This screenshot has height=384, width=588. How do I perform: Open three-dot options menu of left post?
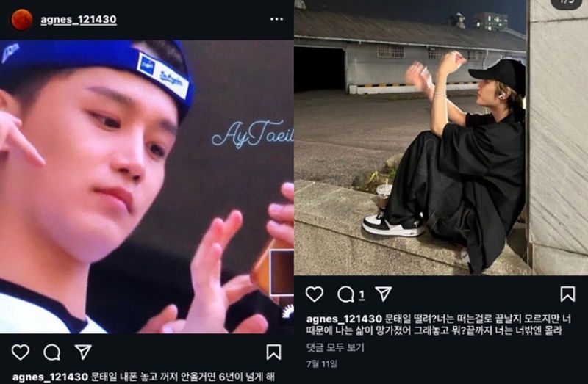click(277, 19)
